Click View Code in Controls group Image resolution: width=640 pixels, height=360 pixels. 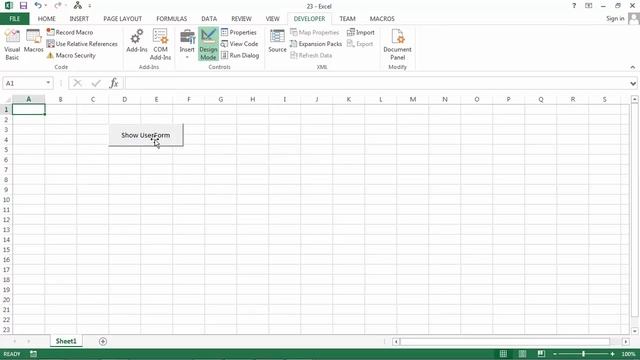point(240,44)
